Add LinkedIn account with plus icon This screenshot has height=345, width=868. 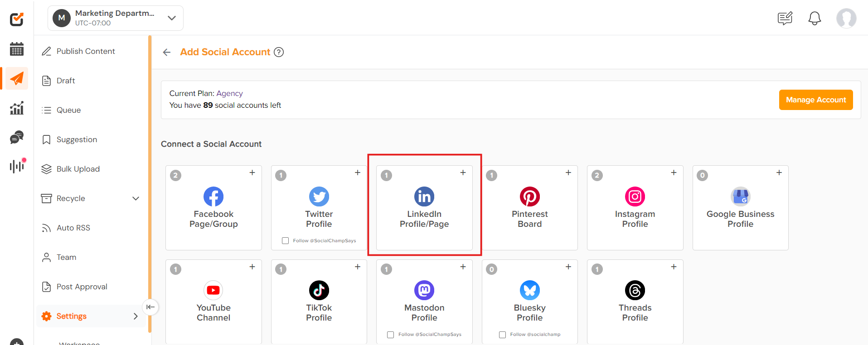tap(463, 172)
